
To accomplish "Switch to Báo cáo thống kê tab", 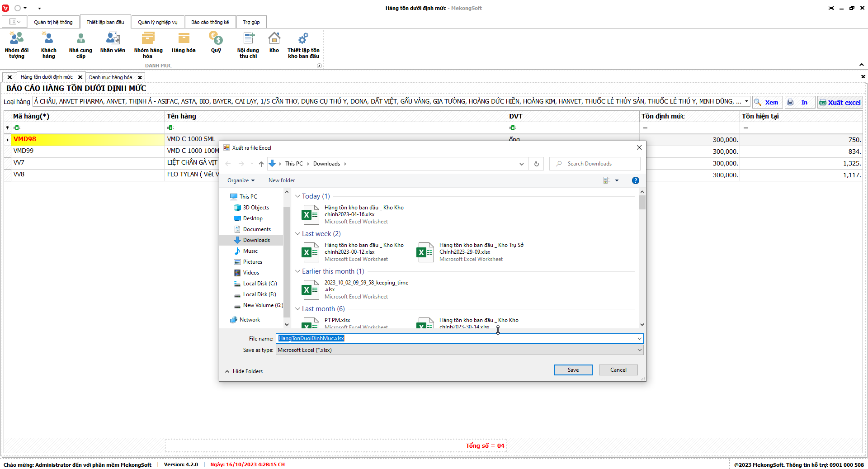I will click(x=210, y=22).
